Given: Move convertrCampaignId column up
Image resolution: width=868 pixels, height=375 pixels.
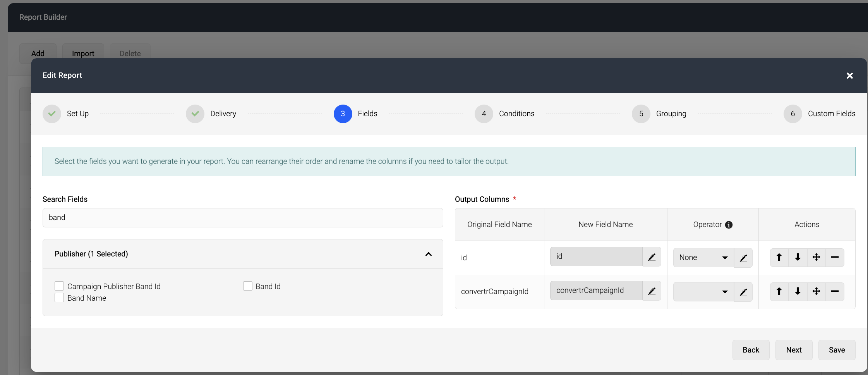Looking at the screenshot, I should (779, 291).
